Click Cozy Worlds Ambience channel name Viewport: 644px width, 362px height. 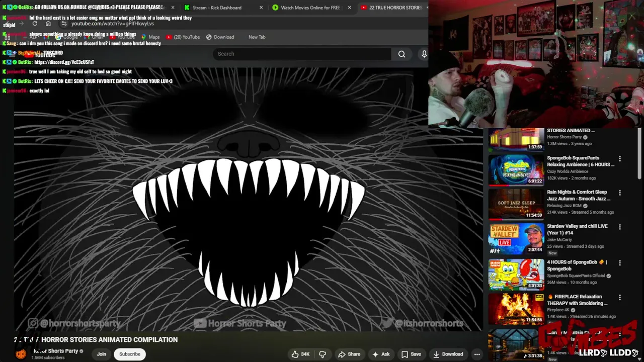(568, 171)
